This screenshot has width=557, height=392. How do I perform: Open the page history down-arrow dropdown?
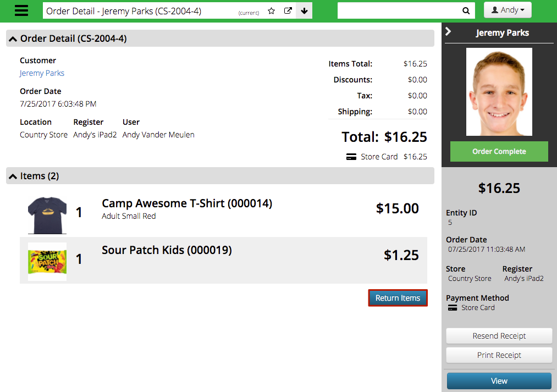click(304, 10)
